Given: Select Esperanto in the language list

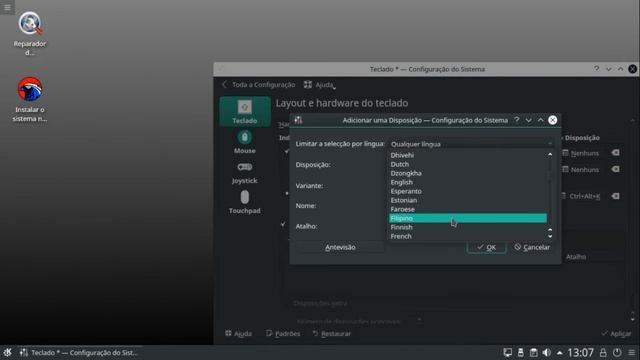Looking at the screenshot, I should (x=468, y=191).
